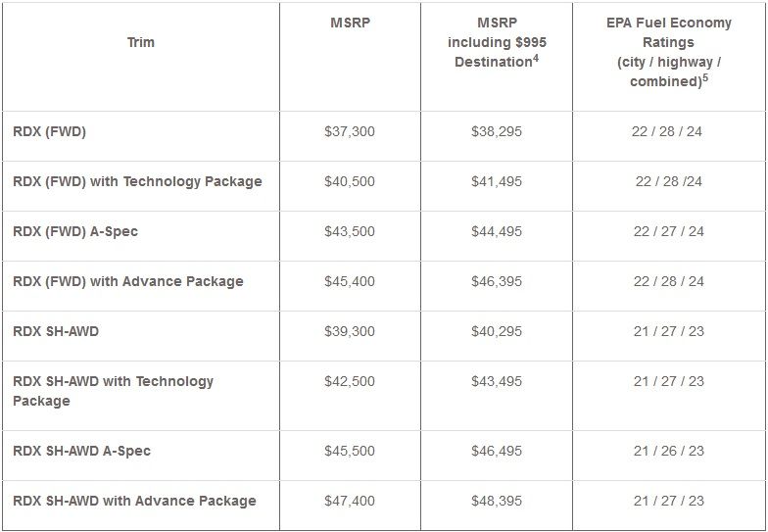768x532 pixels.
Task: Click the $37,300 MSRP price
Action: (349, 131)
